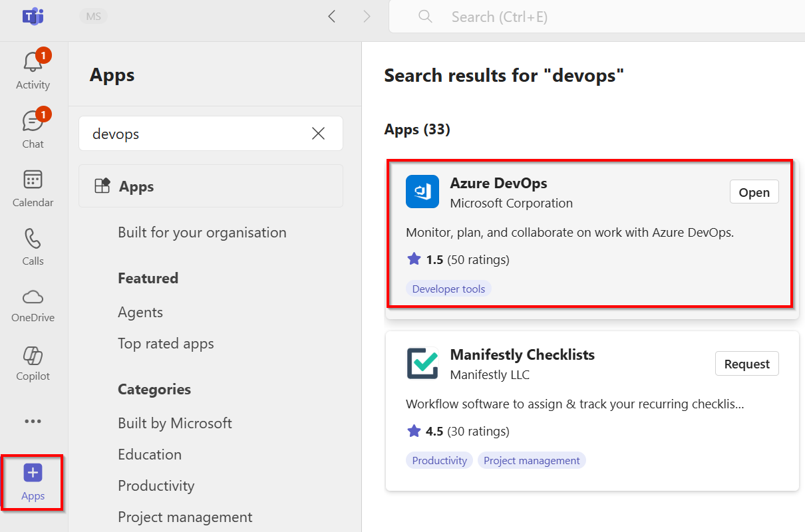Click the Apps (33) results heading
The height and width of the screenshot is (532, 805).
point(417,129)
